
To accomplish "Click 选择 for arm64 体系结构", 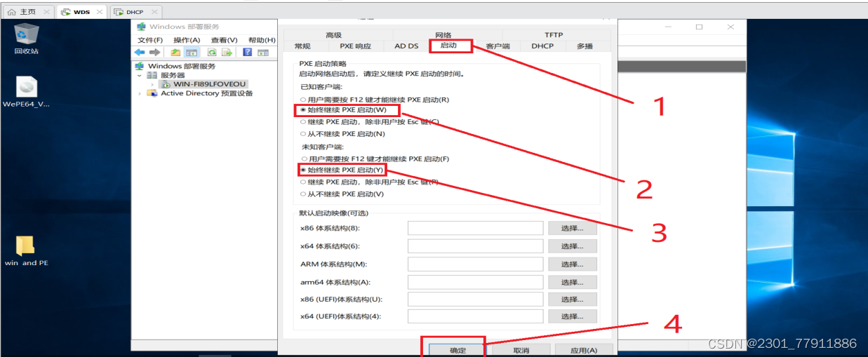I will [573, 282].
